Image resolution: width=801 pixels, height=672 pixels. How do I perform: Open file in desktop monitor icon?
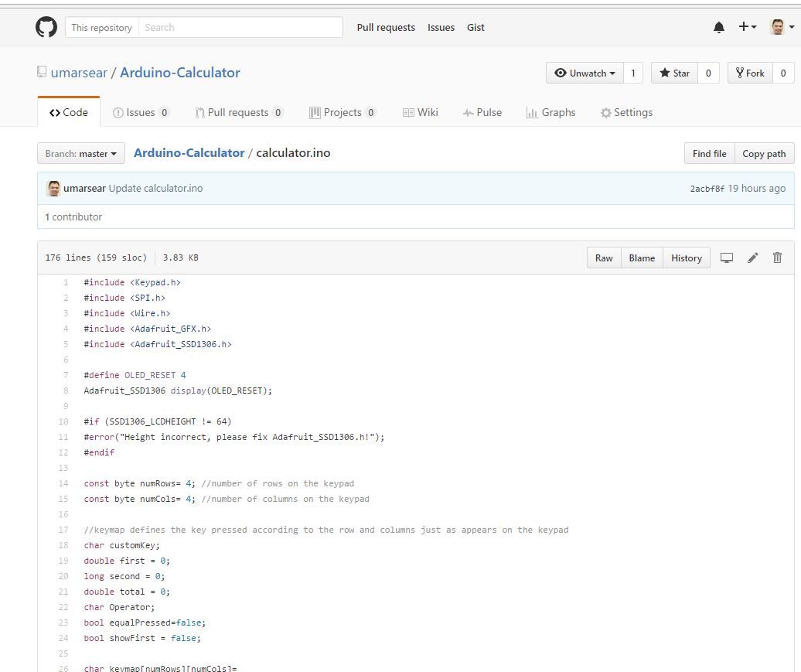(x=727, y=258)
